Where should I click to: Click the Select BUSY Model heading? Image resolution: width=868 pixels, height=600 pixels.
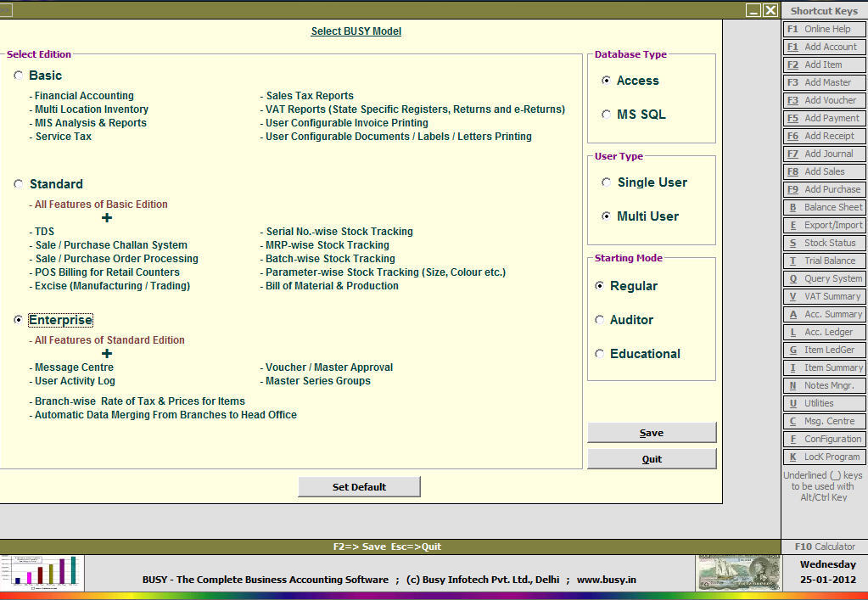point(356,31)
